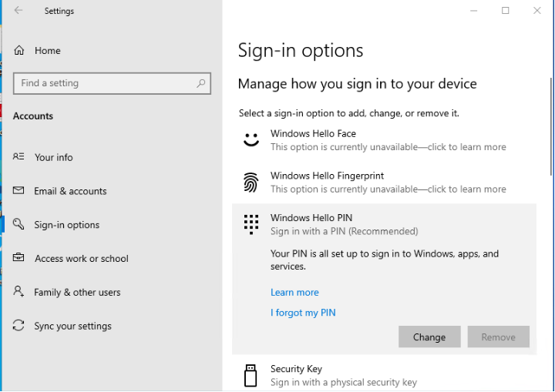
Task: Click the Sync your settings arrows icon
Action: coord(18,325)
